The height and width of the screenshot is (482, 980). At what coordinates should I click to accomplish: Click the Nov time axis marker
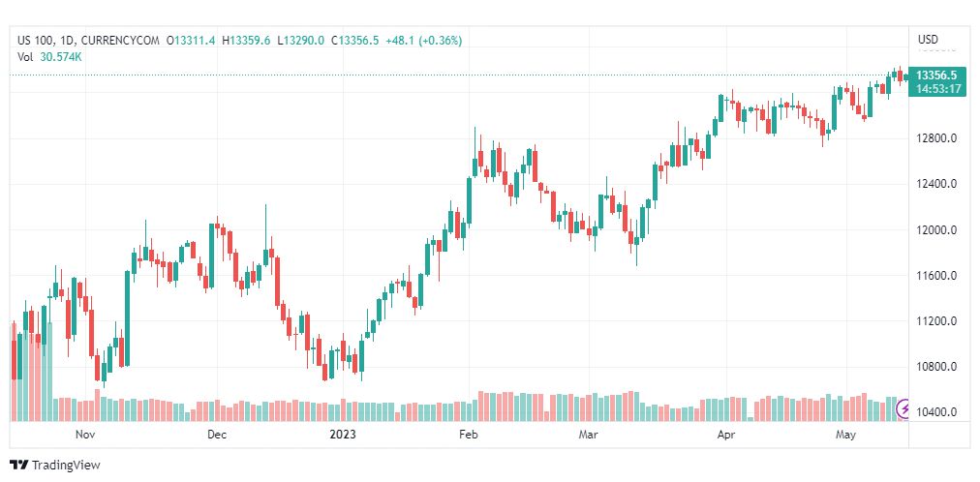click(86, 435)
